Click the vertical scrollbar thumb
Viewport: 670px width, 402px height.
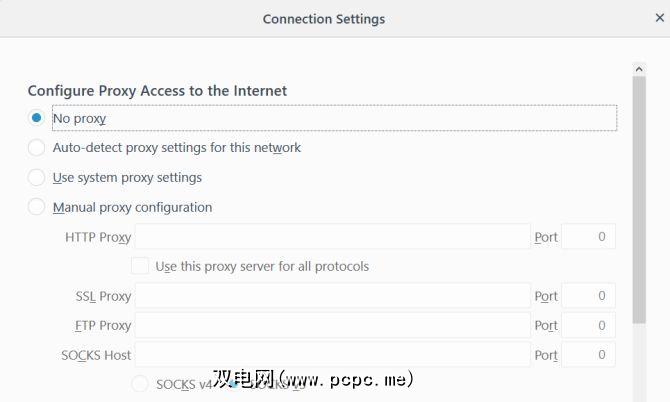pyautogui.click(x=639, y=200)
